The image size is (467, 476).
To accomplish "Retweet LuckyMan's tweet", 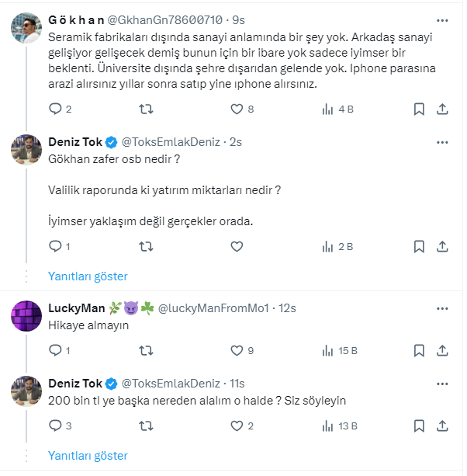I will click(145, 351).
